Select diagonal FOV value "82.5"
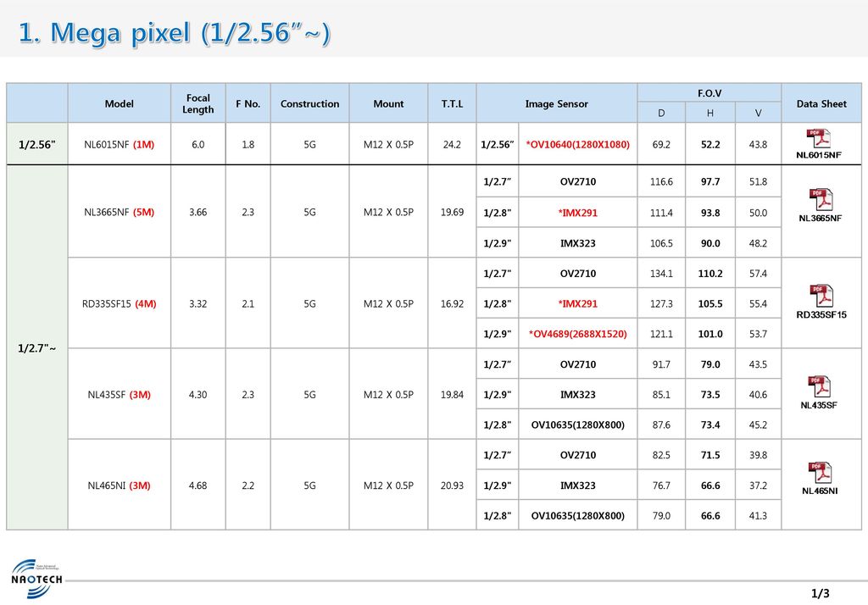The height and width of the screenshot is (605, 868). [661, 455]
